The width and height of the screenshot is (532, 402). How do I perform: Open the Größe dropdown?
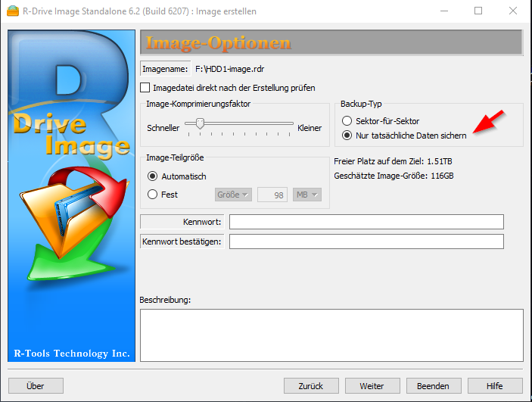[233, 195]
